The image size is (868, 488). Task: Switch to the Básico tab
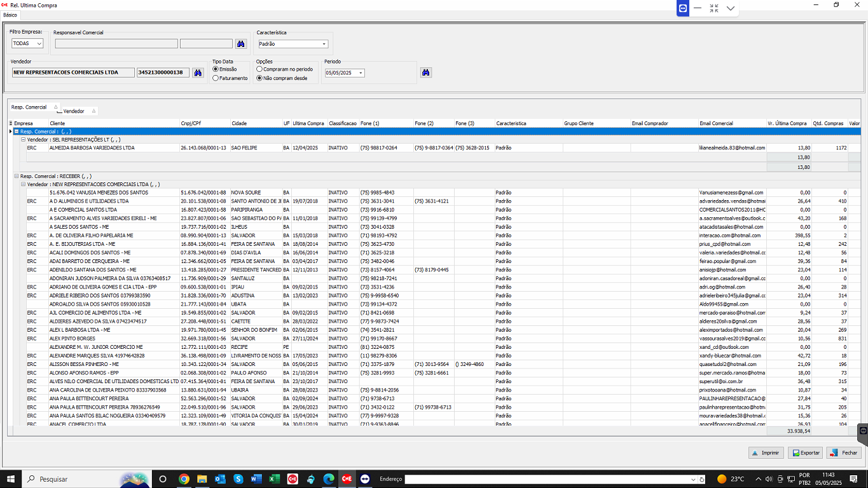click(10, 15)
